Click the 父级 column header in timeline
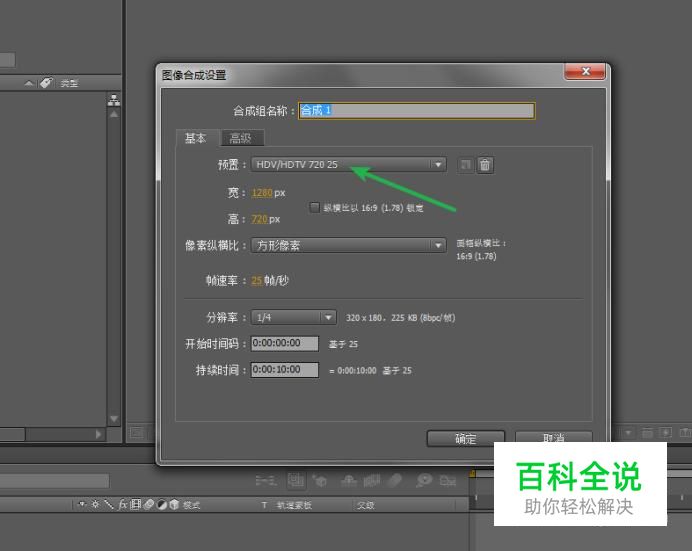 pyautogui.click(x=365, y=505)
